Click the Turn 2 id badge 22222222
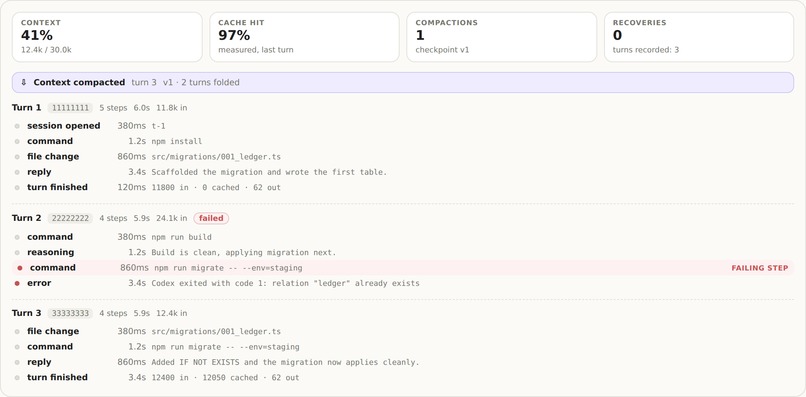The width and height of the screenshot is (806, 397). pos(70,218)
